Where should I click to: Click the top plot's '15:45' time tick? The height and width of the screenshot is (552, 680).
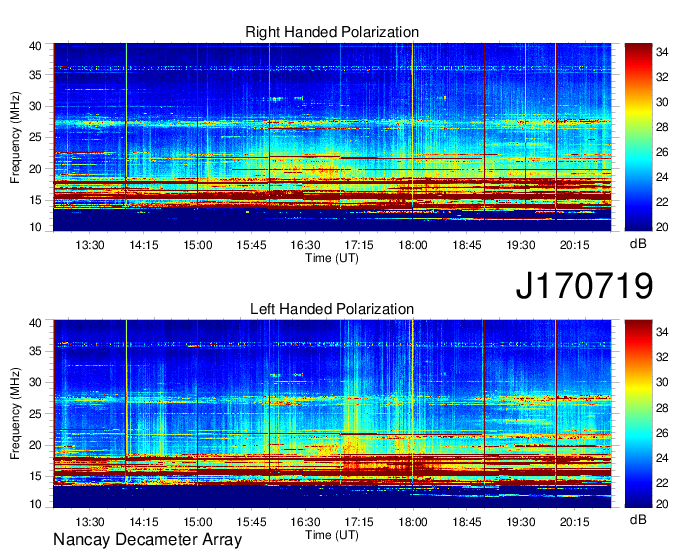pyautogui.click(x=251, y=245)
